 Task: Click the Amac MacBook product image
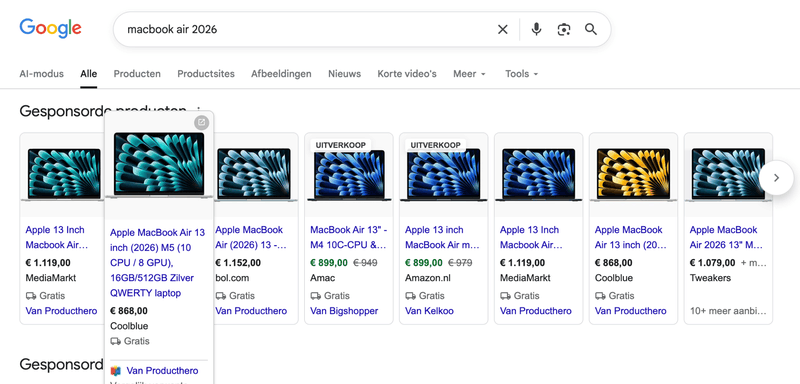pyautogui.click(x=349, y=176)
